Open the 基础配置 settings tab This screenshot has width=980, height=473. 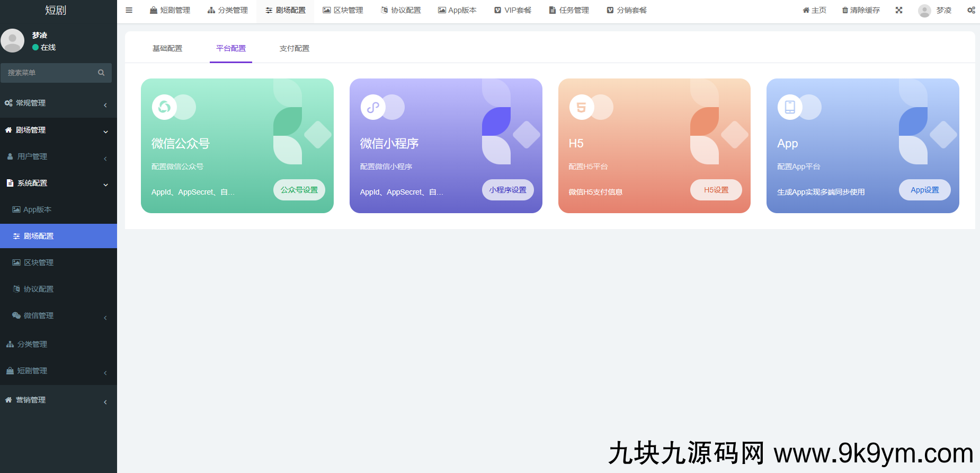(x=167, y=48)
